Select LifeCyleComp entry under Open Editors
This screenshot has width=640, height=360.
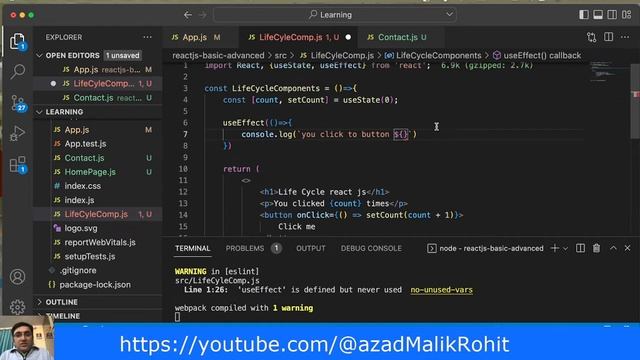98,84
